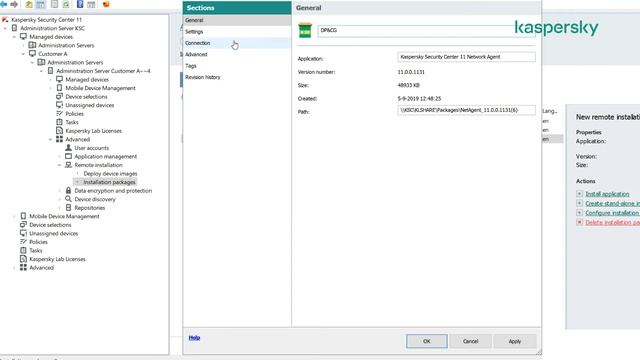Click the Apply button
Screen dimensions: 640x360
coord(515,341)
